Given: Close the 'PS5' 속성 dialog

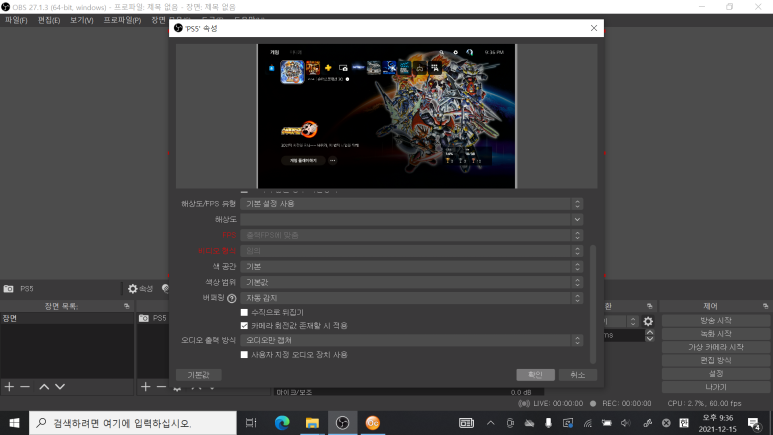Looking at the screenshot, I should [x=594, y=28].
